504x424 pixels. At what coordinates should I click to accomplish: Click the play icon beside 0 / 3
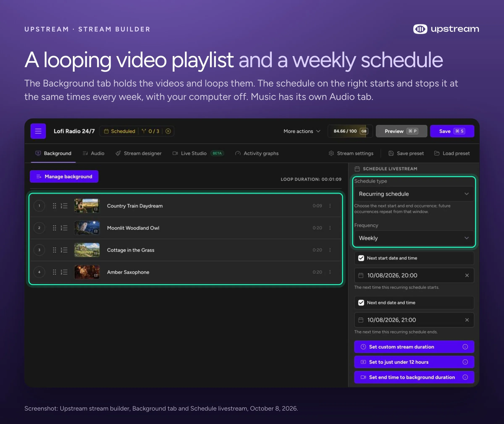[x=168, y=131]
